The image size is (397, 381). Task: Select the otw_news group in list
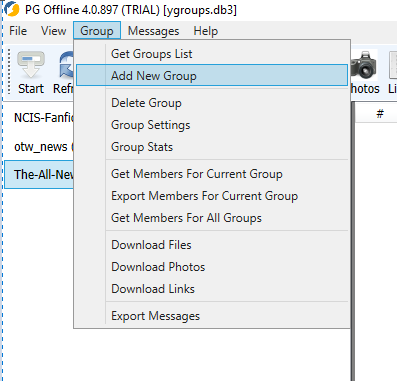(x=40, y=147)
